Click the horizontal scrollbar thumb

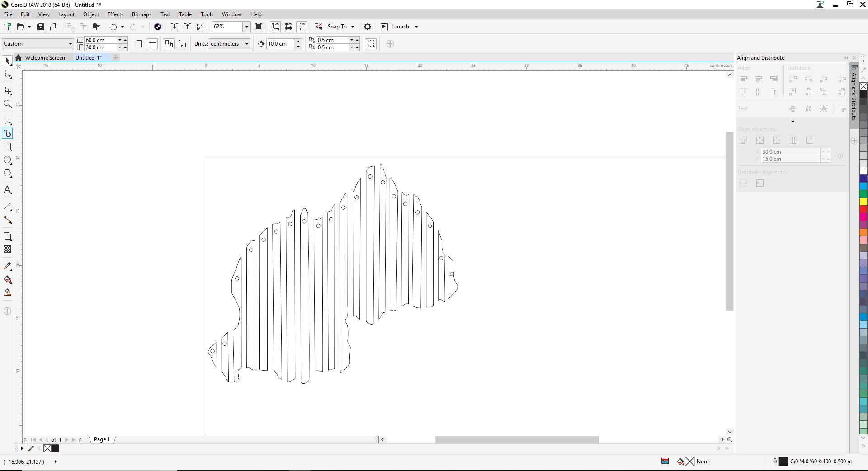pos(517,439)
